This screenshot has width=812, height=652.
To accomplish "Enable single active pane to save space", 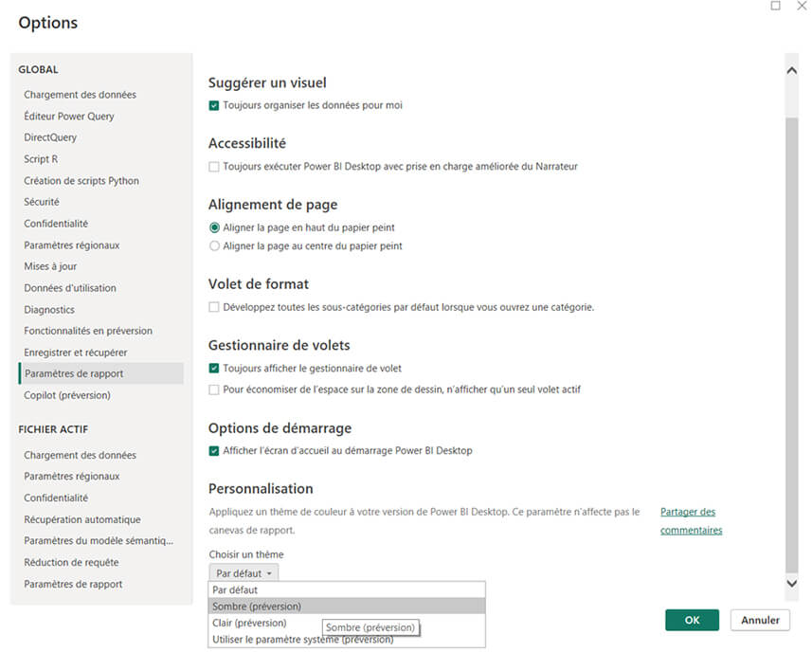I will 213,389.
